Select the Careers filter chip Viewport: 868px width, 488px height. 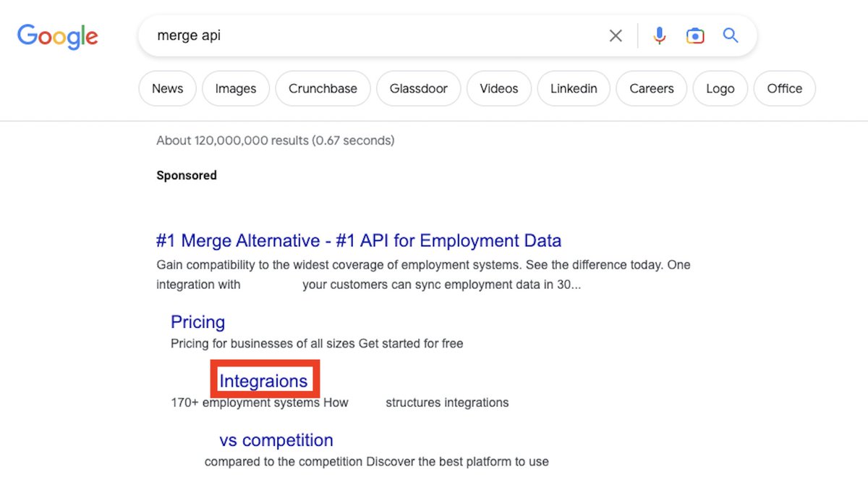pyautogui.click(x=652, y=89)
